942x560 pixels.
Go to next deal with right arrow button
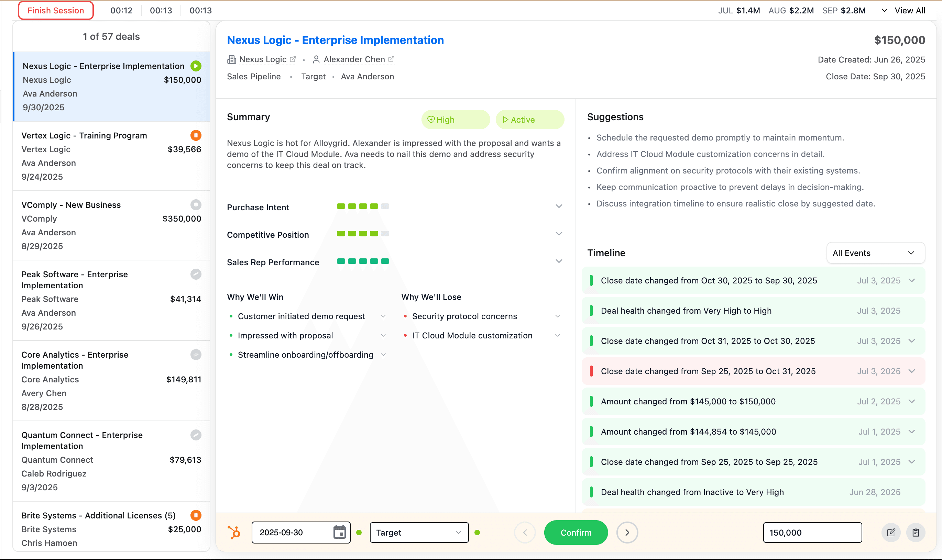tap(627, 533)
